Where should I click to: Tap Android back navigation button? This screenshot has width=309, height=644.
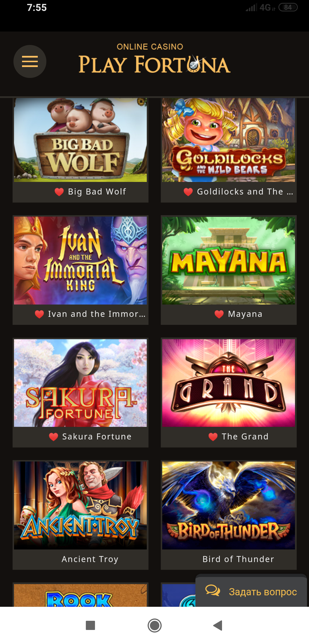pyautogui.click(x=218, y=625)
